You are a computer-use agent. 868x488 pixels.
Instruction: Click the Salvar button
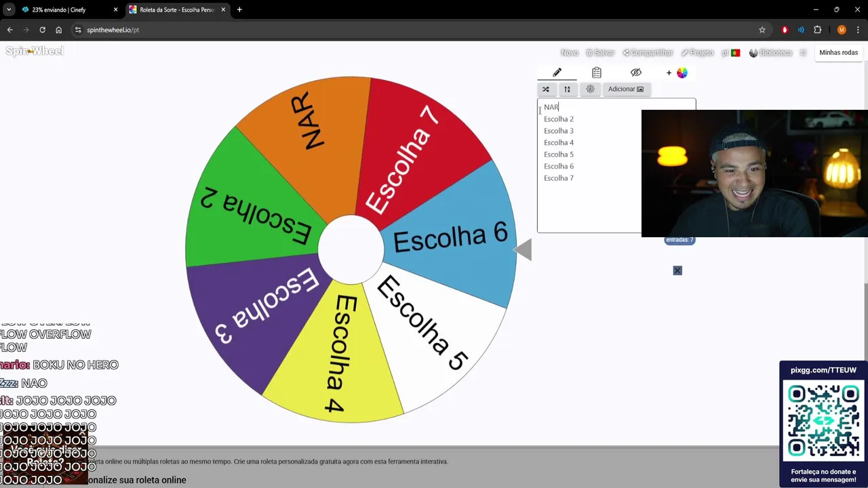[600, 52]
